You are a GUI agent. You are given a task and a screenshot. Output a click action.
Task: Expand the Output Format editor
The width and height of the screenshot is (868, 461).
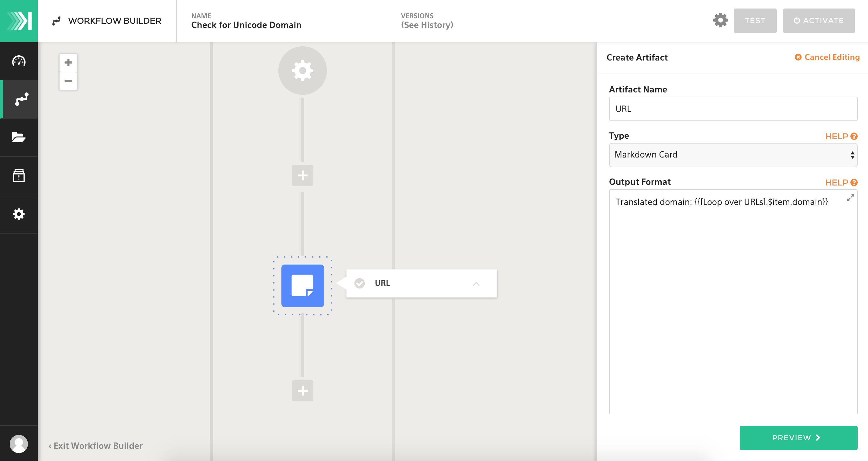pyautogui.click(x=850, y=198)
